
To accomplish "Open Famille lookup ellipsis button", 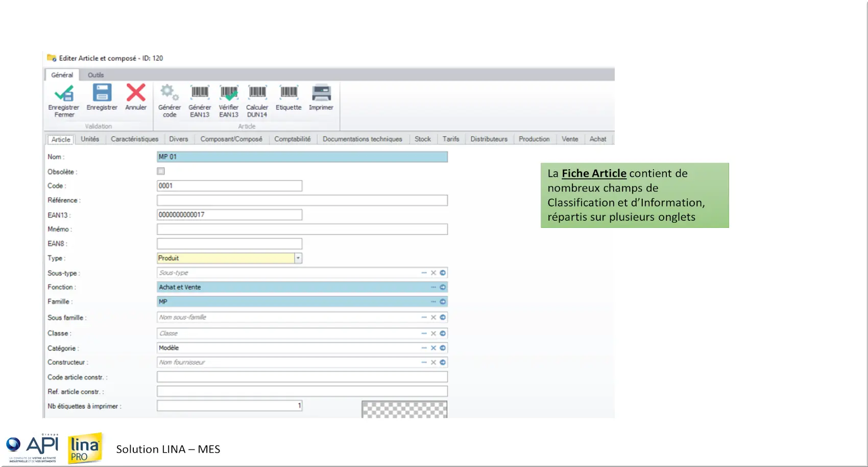I will pos(433,301).
